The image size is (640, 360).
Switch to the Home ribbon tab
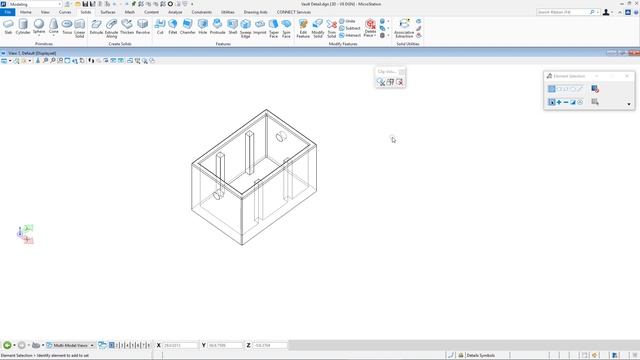pyautogui.click(x=26, y=12)
